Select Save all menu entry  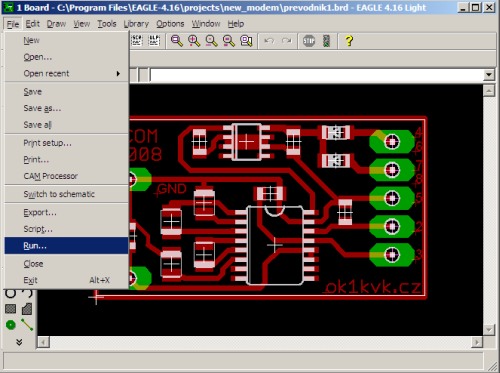(66, 125)
